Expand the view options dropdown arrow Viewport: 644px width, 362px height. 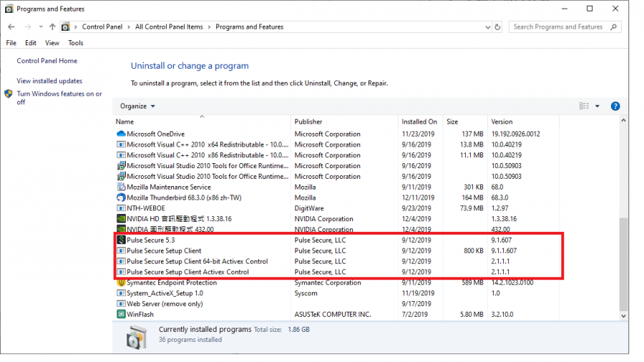(x=597, y=106)
